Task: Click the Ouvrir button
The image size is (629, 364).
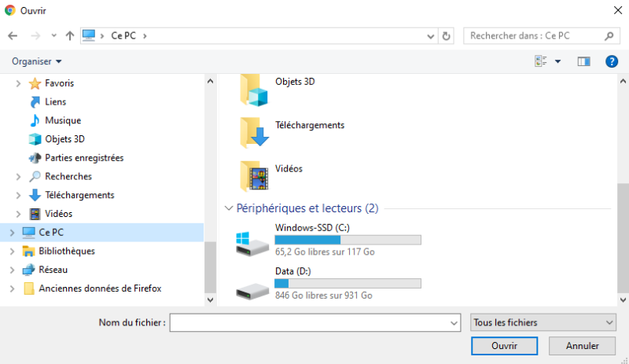Action: (504, 346)
